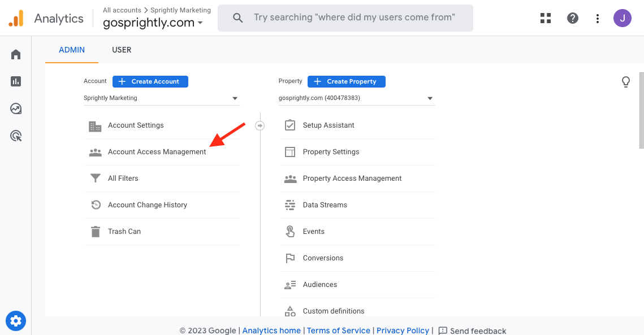
Task: Click the Terms of Service link
Action: tap(339, 330)
